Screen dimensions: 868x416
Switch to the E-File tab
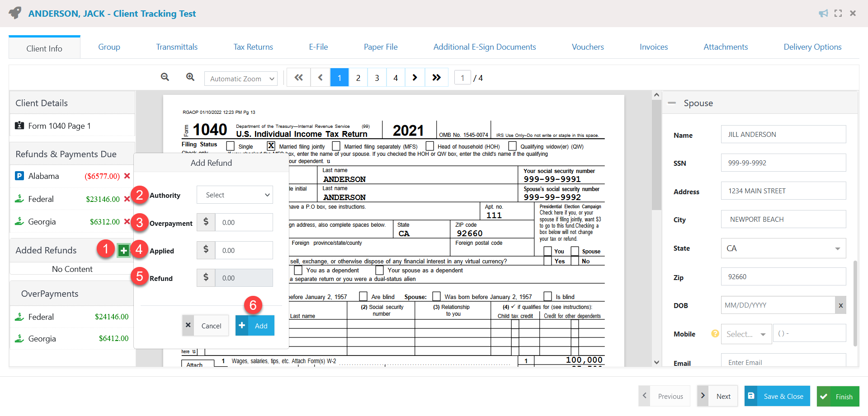(318, 47)
